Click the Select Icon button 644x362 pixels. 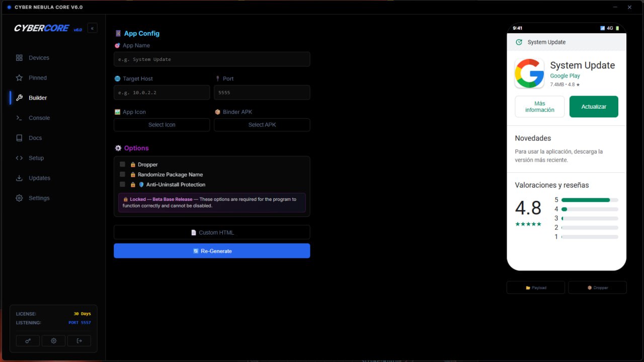tap(162, 125)
